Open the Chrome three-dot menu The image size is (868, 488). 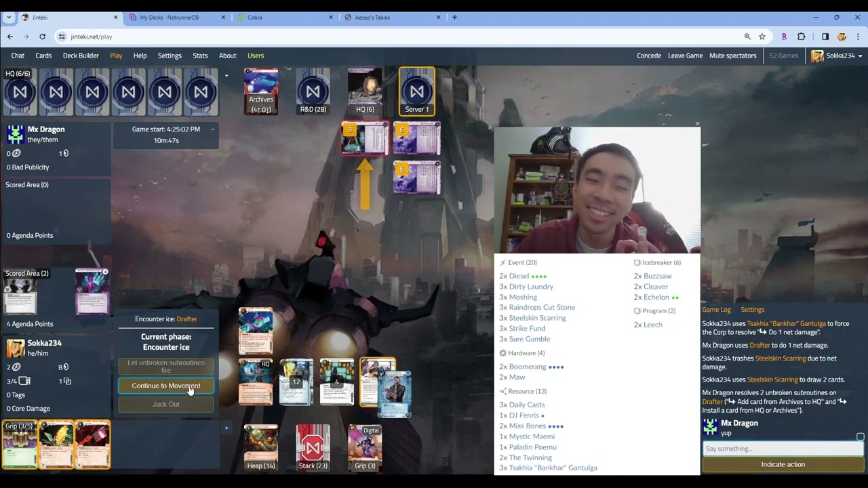pyautogui.click(x=858, y=37)
